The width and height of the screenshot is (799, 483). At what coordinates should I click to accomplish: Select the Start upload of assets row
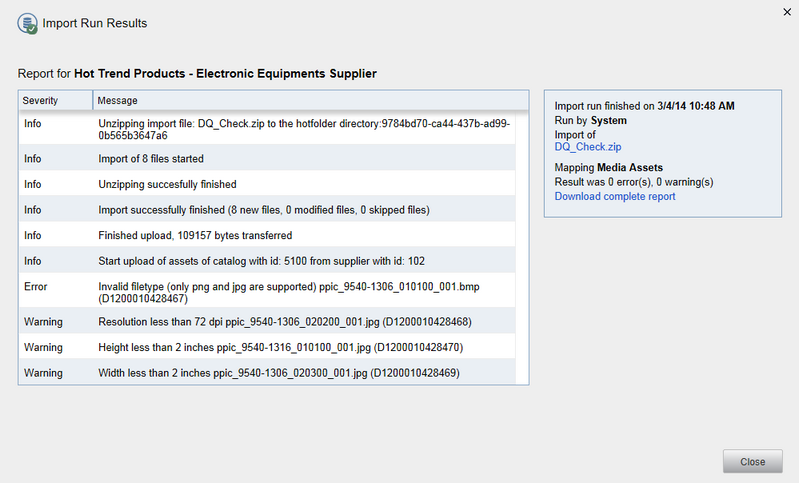[x=267, y=261]
